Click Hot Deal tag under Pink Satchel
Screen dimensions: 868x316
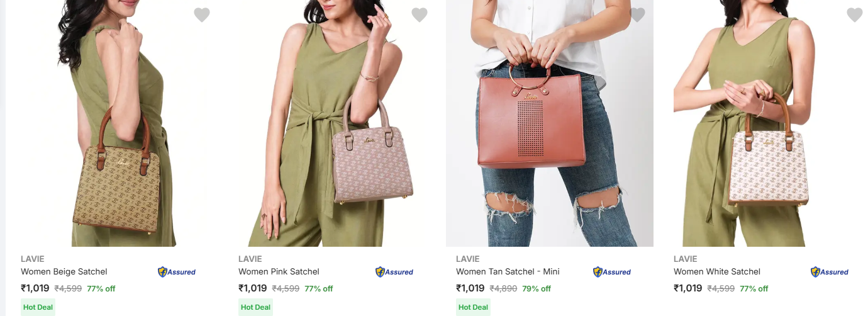tap(256, 307)
